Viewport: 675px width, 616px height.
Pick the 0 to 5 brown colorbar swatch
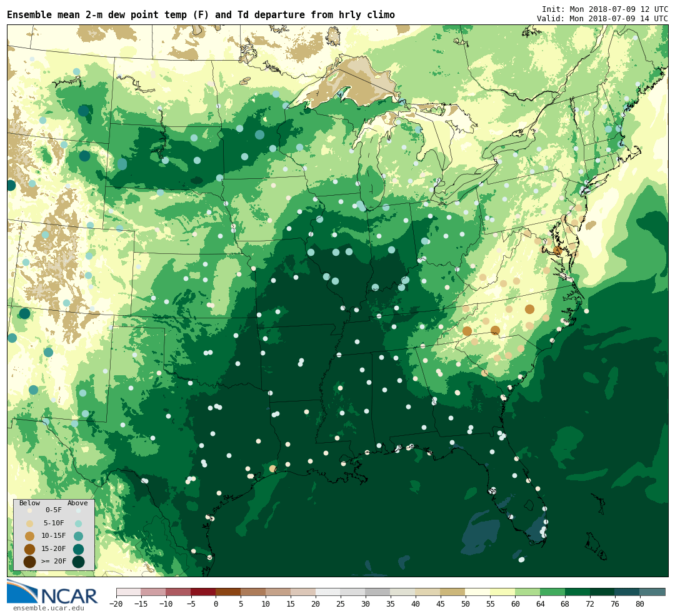click(x=229, y=592)
